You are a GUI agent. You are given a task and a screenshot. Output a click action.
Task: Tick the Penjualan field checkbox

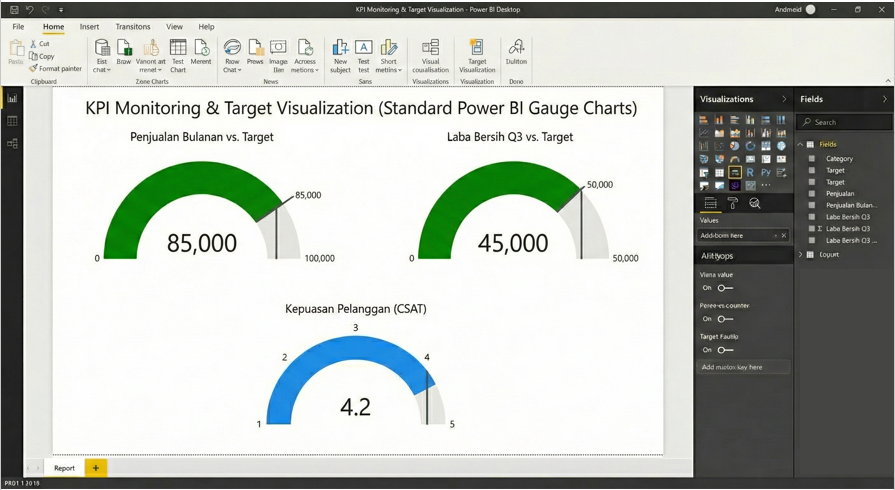[812, 193]
